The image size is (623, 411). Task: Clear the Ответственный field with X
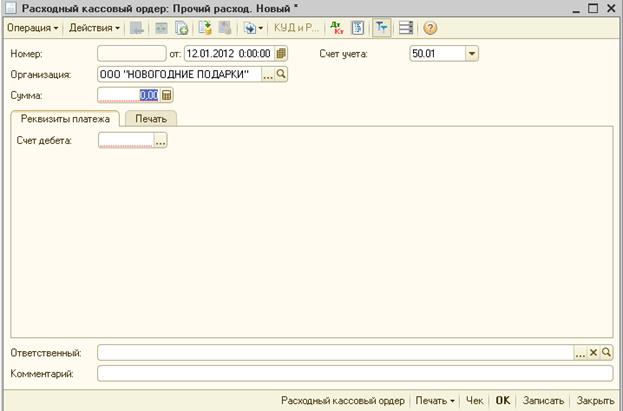coord(593,353)
